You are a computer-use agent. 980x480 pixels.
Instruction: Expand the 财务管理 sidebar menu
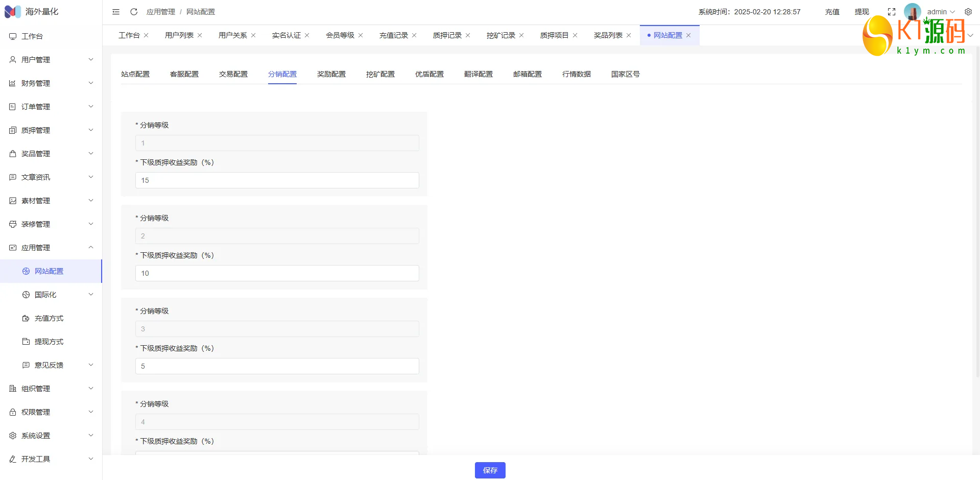(x=50, y=83)
